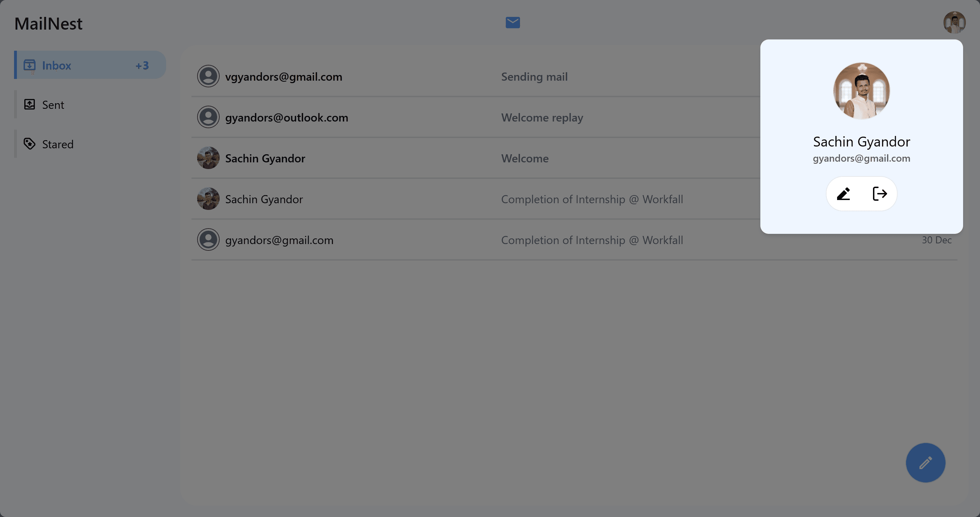
Task: Click the logout icon in profile card
Action: point(880,193)
